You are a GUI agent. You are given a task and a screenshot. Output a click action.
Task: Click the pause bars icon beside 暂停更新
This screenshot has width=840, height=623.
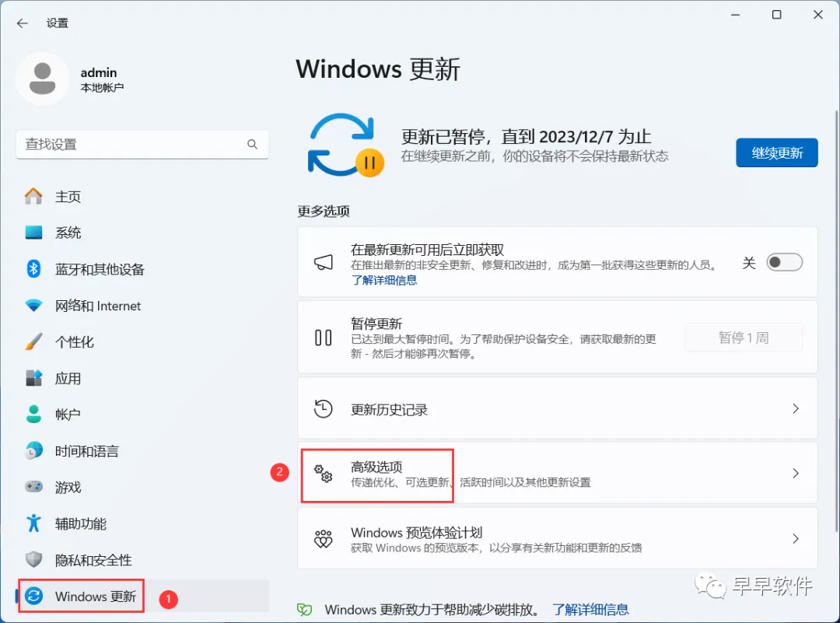pos(323,338)
